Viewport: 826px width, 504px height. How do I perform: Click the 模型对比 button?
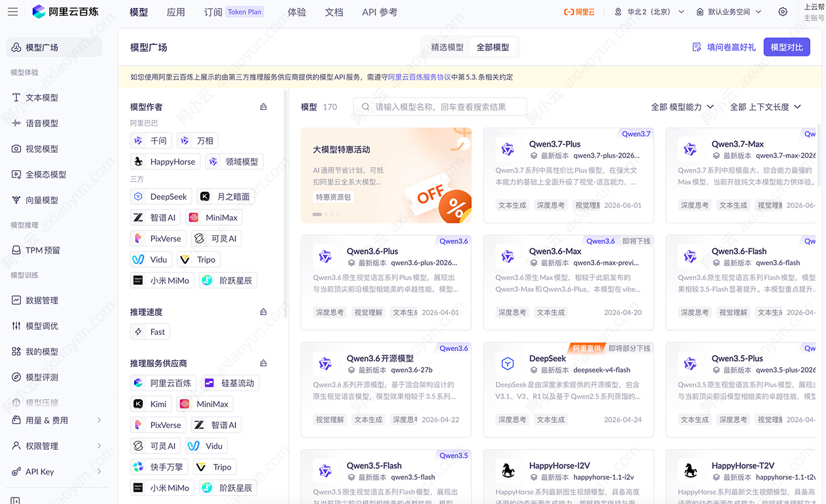786,47
